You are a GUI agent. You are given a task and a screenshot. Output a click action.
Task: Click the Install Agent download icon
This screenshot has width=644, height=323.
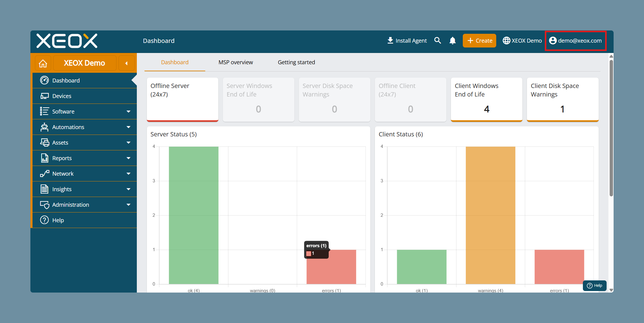tap(390, 40)
